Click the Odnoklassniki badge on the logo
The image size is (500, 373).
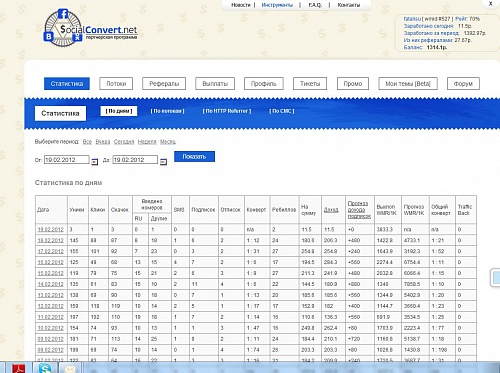[77, 37]
